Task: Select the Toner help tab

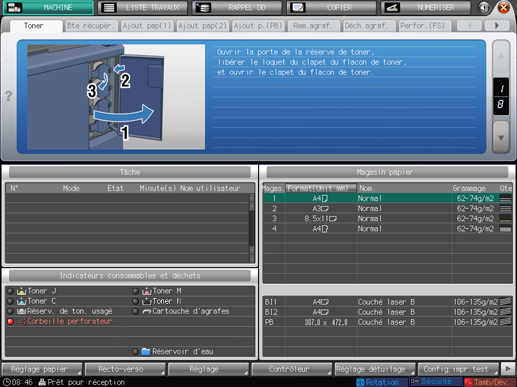Action: (35, 26)
